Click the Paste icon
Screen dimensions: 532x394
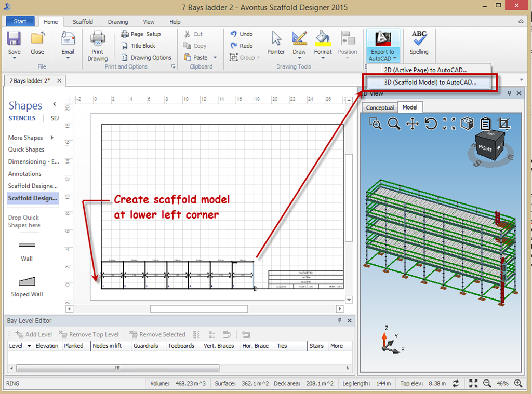tap(188, 57)
